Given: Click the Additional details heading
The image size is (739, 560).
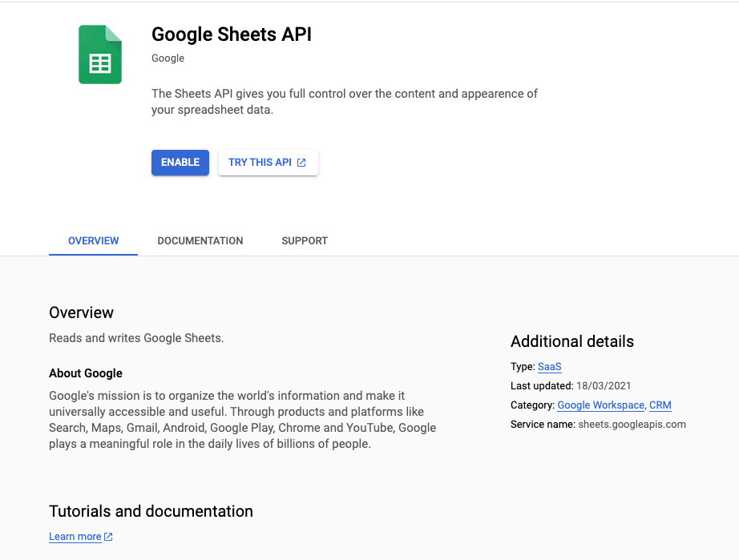Looking at the screenshot, I should point(571,341).
